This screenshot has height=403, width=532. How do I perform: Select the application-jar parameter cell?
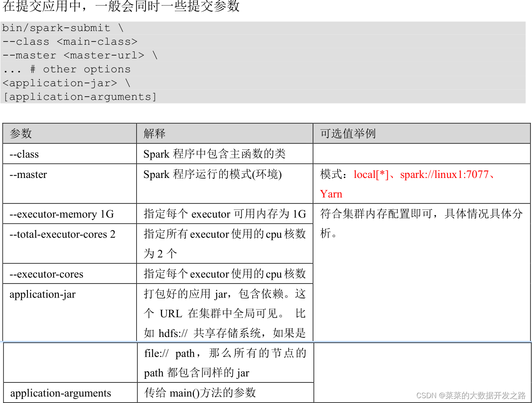tap(70, 312)
